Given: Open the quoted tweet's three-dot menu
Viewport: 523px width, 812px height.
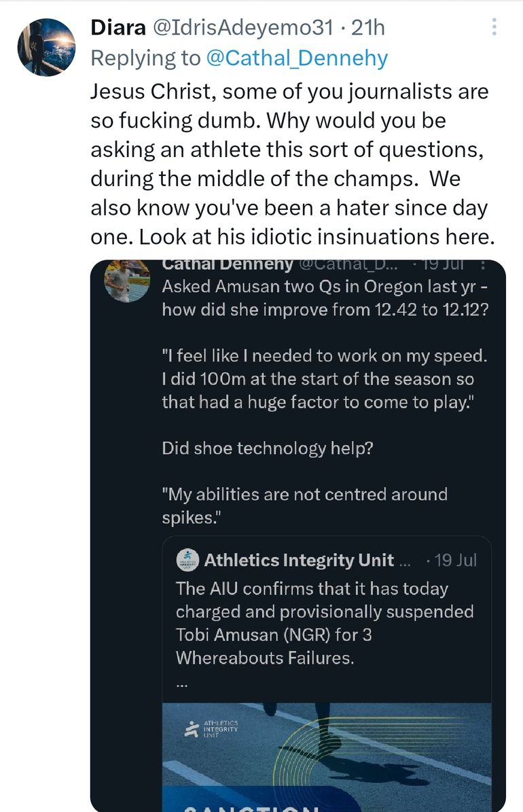Looking at the screenshot, I should click(482, 265).
